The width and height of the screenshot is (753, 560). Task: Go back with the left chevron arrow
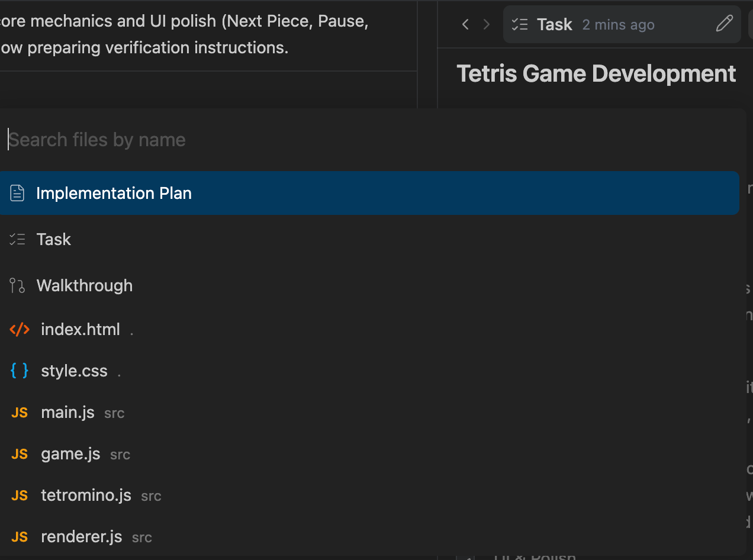(x=465, y=24)
